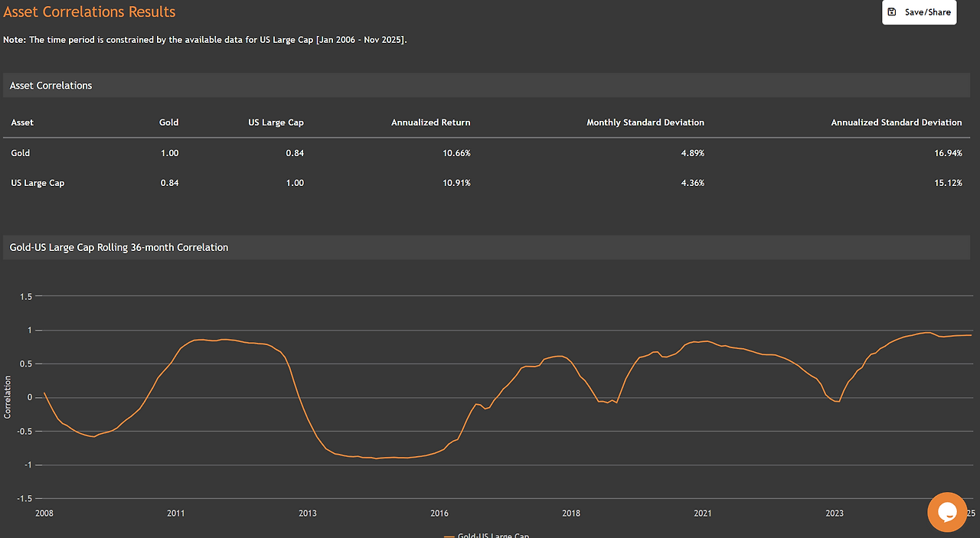The image size is (980, 538).
Task: Click the Rolling 36-month Correlation section header
Action: pyautogui.click(x=486, y=247)
